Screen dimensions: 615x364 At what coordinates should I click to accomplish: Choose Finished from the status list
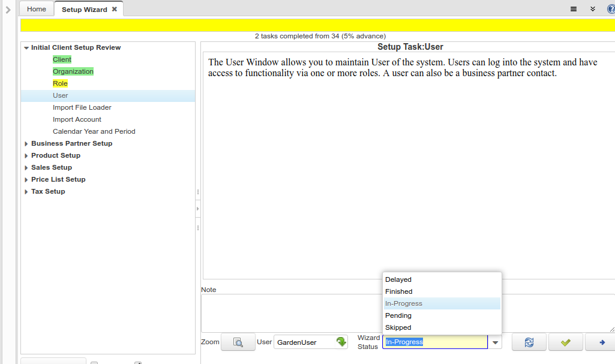(x=399, y=291)
